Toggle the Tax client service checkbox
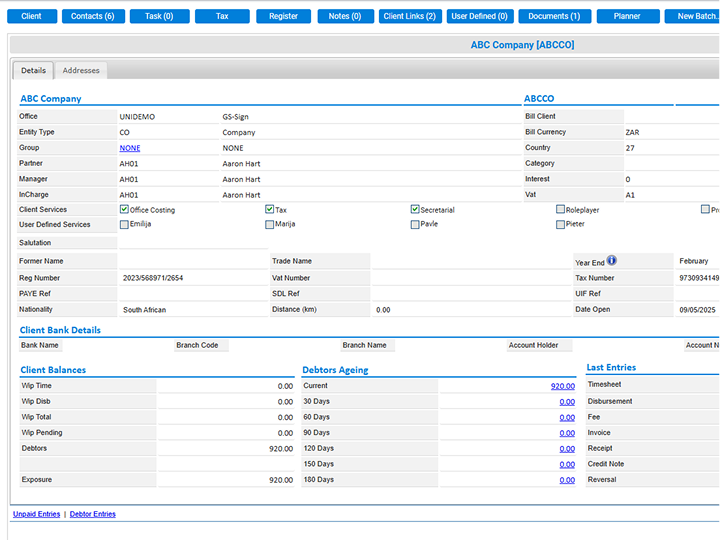This screenshot has height=540, width=720. 270,209
